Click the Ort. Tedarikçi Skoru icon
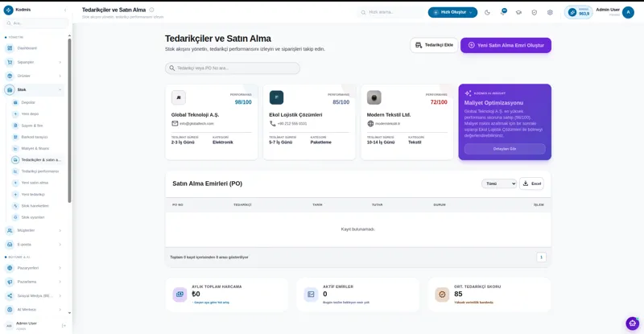 (x=442, y=294)
